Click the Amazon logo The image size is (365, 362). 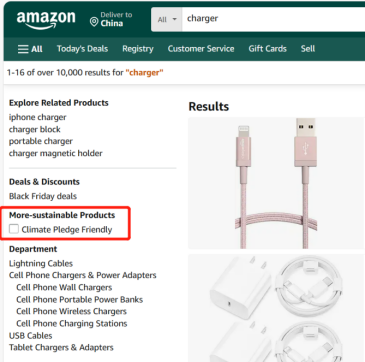[46, 20]
